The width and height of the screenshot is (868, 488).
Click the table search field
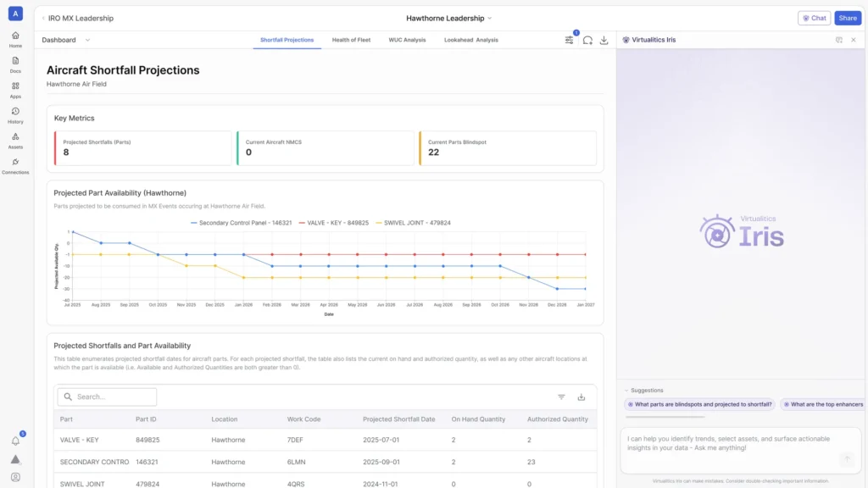tap(108, 396)
